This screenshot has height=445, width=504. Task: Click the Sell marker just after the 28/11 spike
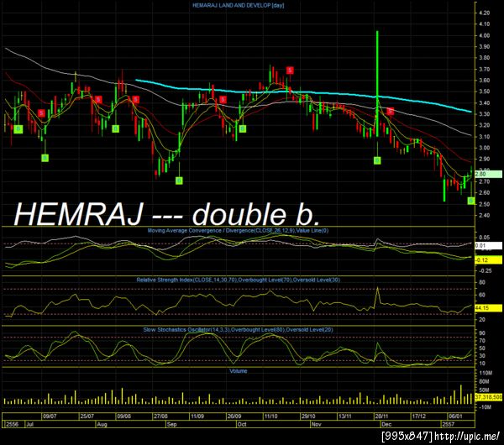391,112
